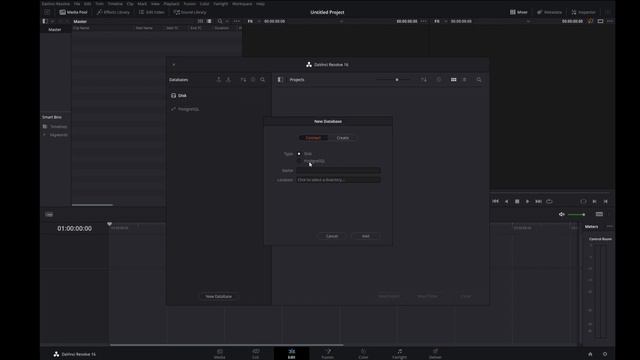Go to the Color page

(x=363, y=354)
